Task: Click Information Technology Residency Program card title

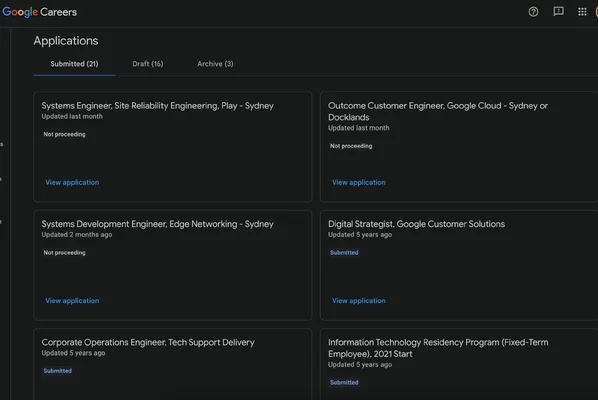Action: (x=438, y=348)
